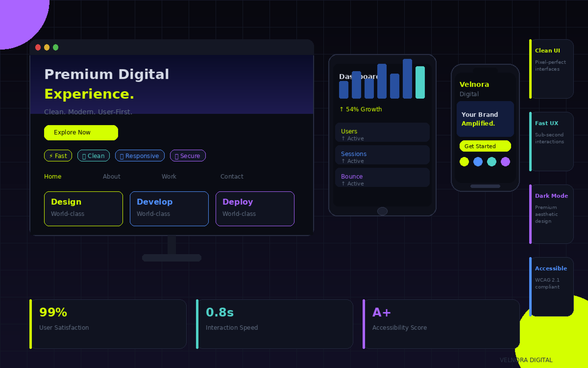Click the green window dot
Screen dimensions: 588x368
pyautogui.click(x=56, y=47)
